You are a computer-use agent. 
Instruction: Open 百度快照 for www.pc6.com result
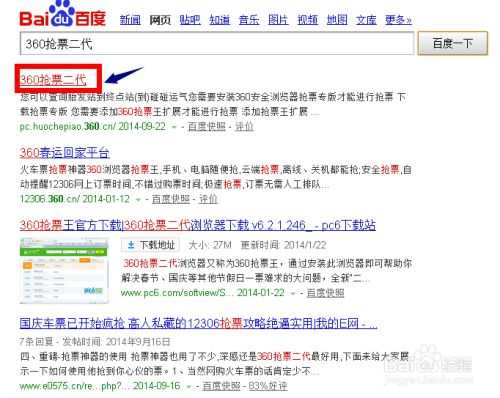click(x=325, y=293)
